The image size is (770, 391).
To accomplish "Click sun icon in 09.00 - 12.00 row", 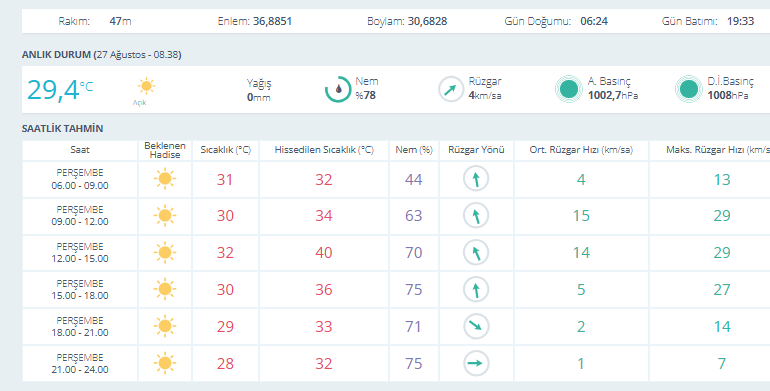I will coord(165,216).
